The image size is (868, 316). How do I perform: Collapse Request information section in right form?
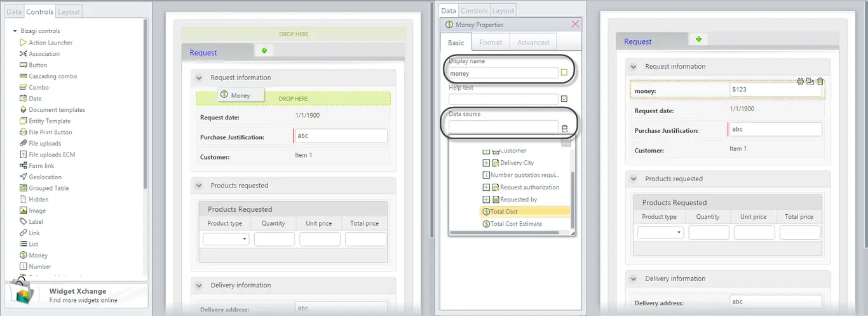coord(633,66)
